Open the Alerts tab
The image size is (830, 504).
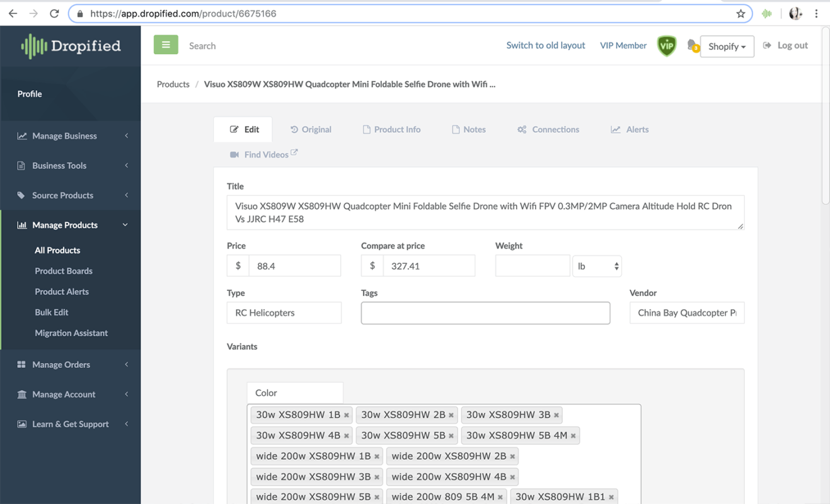pos(630,129)
